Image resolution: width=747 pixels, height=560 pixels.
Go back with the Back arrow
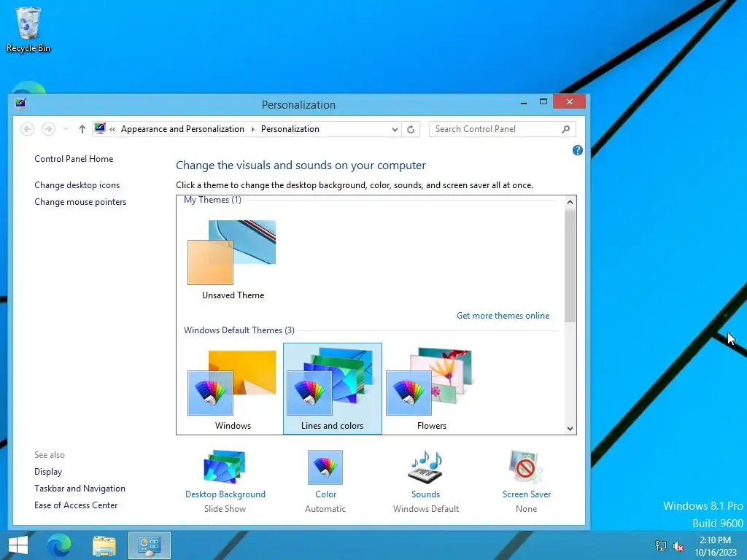click(28, 129)
